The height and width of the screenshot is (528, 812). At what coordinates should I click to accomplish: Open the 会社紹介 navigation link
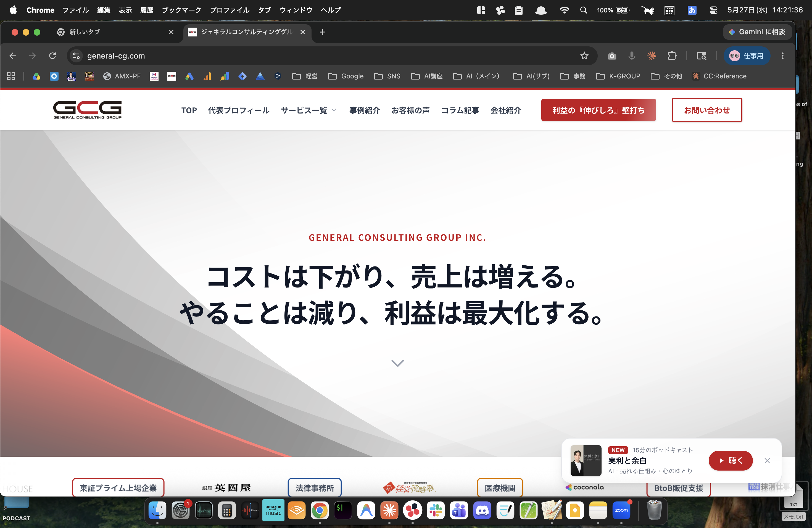coord(506,110)
